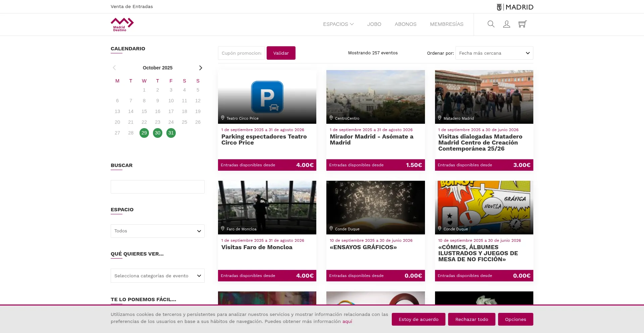Open the search magnifier icon

(x=491, y=24)
